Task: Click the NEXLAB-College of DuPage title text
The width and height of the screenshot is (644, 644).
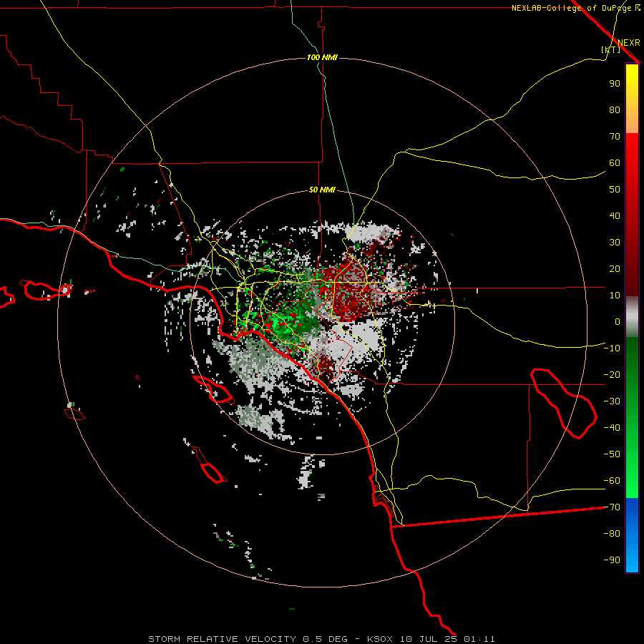Action: point(575,8)
